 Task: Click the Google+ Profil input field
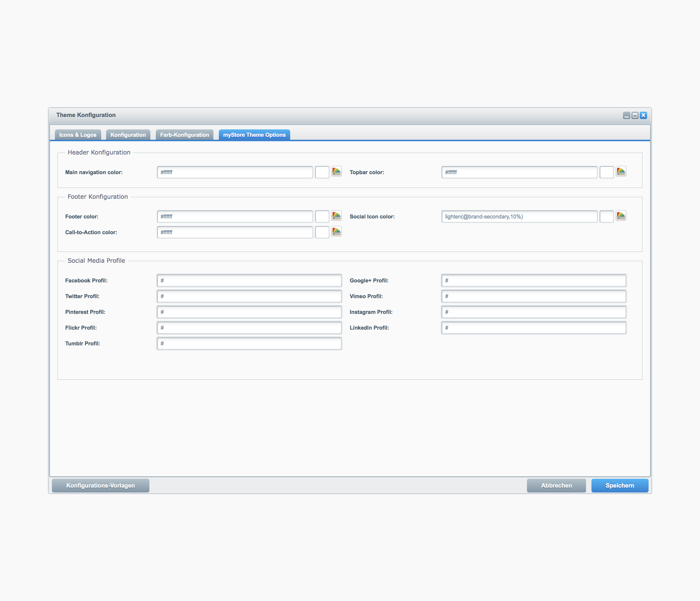tap(534, 281)
